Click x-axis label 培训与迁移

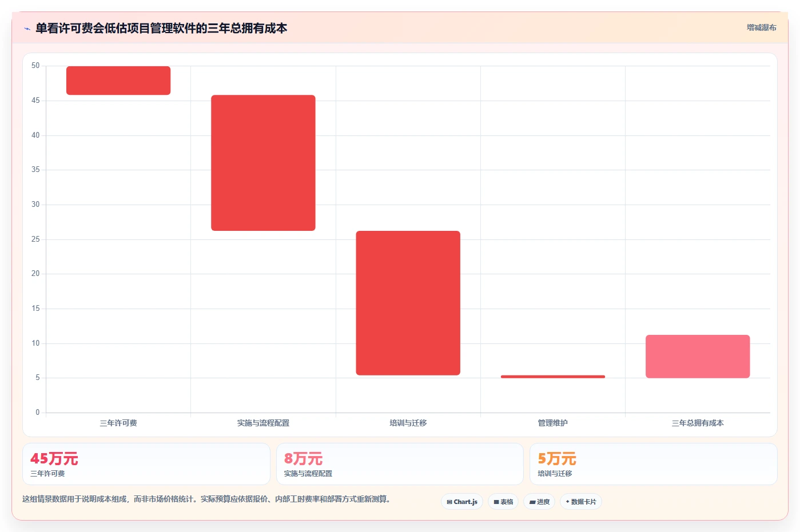point(408,423)
